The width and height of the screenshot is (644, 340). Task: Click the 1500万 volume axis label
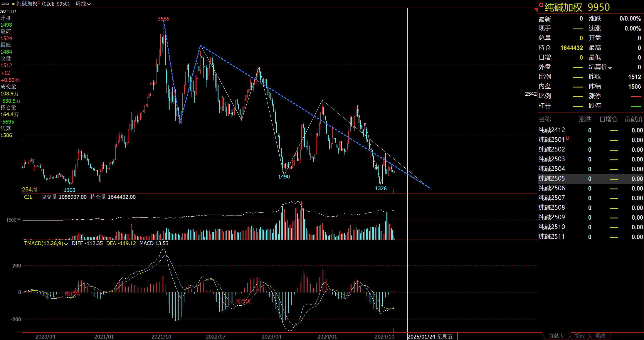(14, 220)
